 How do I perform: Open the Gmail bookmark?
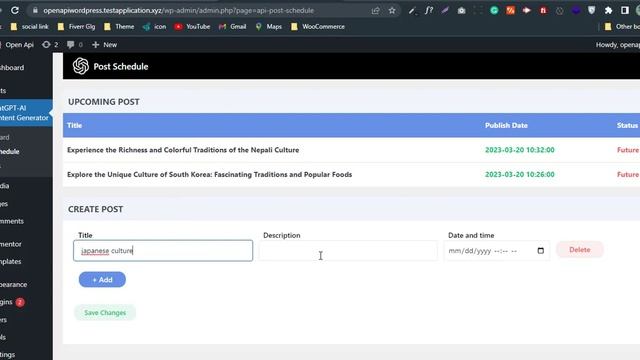pos(232,27)
